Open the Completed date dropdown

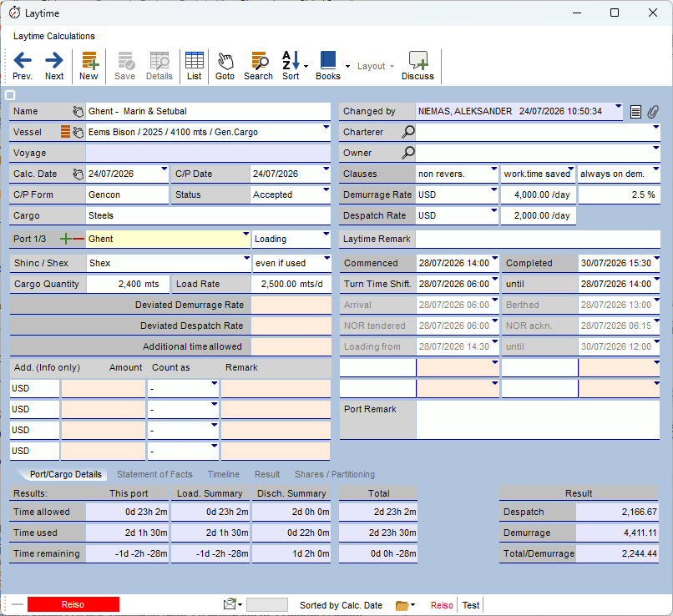point(656,258)
